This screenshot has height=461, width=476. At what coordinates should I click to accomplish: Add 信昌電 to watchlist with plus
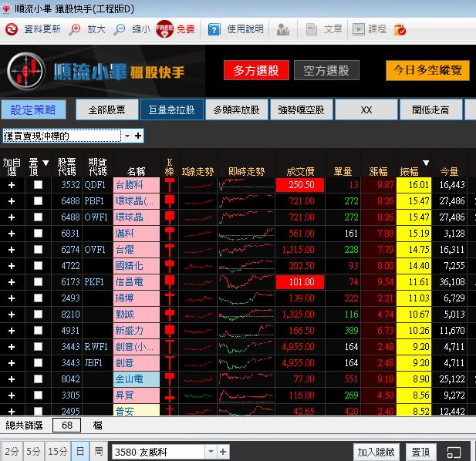click(x=12, y=282)
